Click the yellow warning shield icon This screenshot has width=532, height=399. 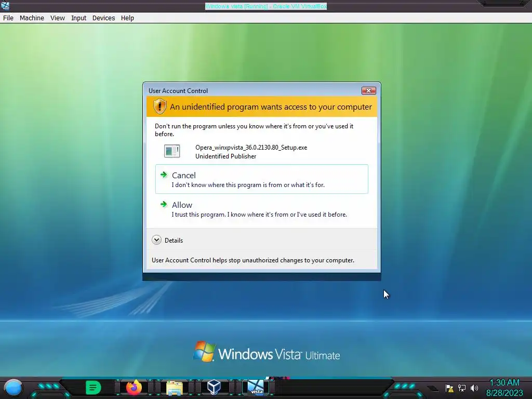coord(159,106)
